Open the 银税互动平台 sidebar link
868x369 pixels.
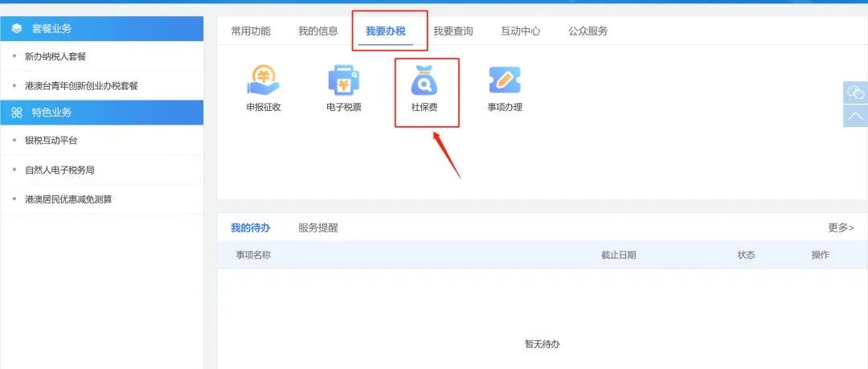pos(51,141)
